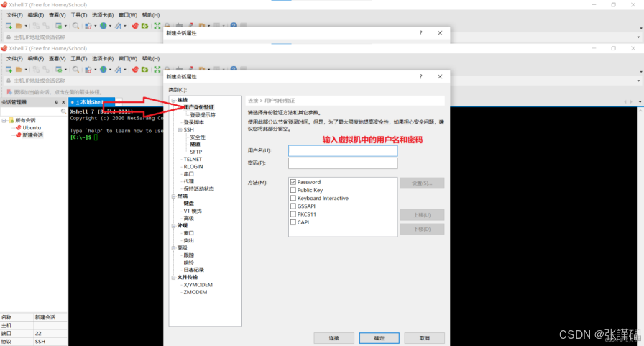The height and width of the screenshot is (346, 644).
Task: Add a new tab with the plus button
Action: [x=119, y=102]
